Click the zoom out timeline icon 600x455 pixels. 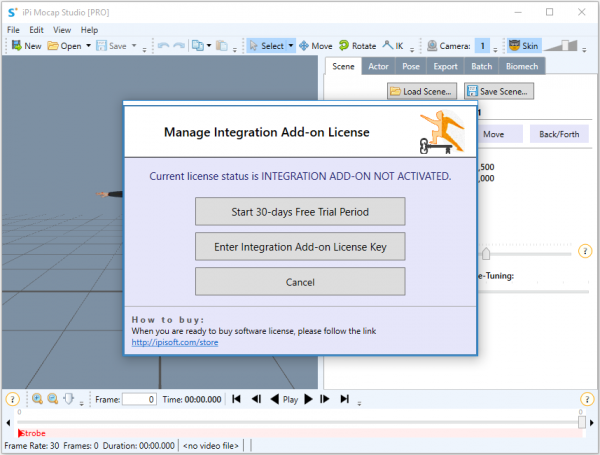pyautogui.click(x=53, y=399)
